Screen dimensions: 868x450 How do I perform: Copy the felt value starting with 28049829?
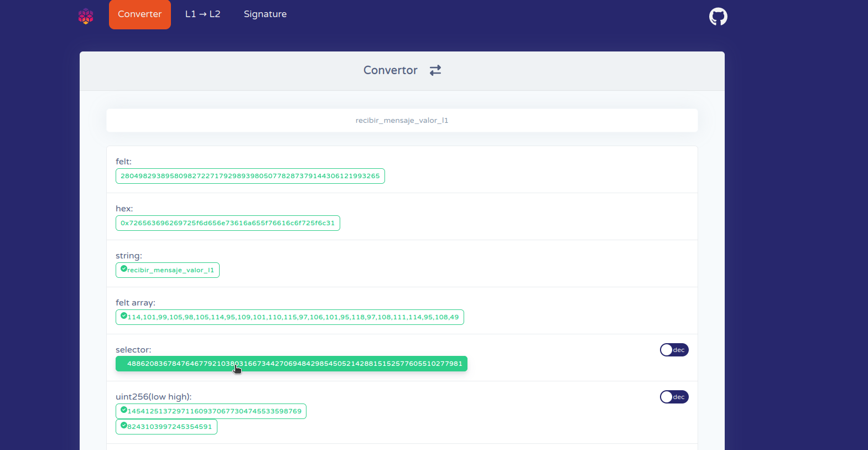[250, 176]
